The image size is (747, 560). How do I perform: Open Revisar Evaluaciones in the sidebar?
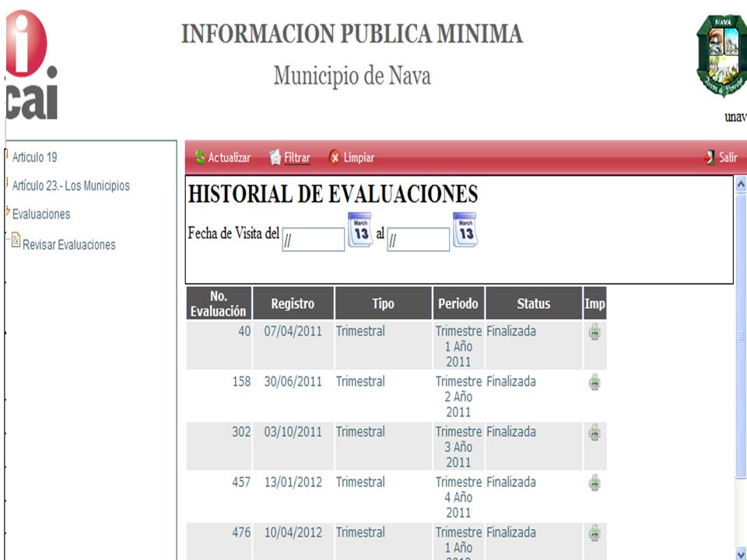point(69,245)
